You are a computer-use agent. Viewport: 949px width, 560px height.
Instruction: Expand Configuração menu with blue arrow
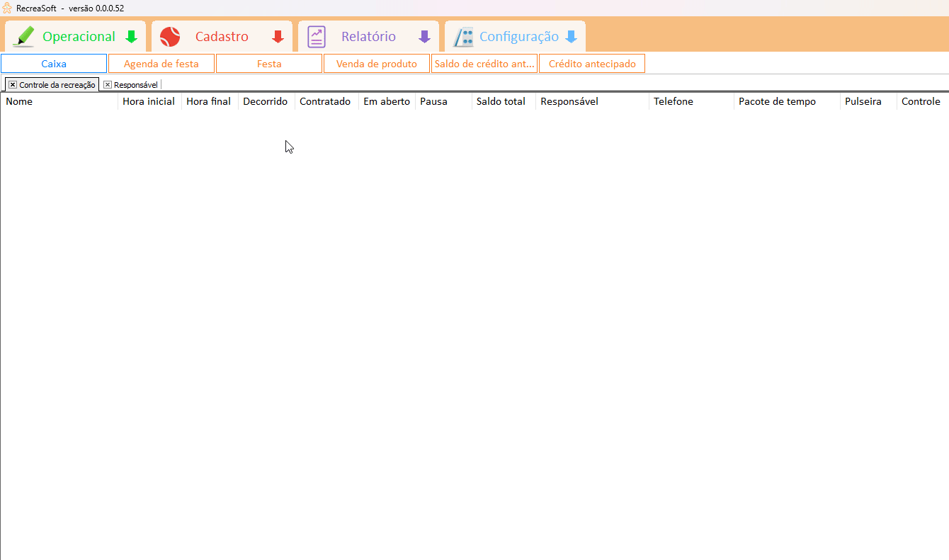tap(571, 37)
